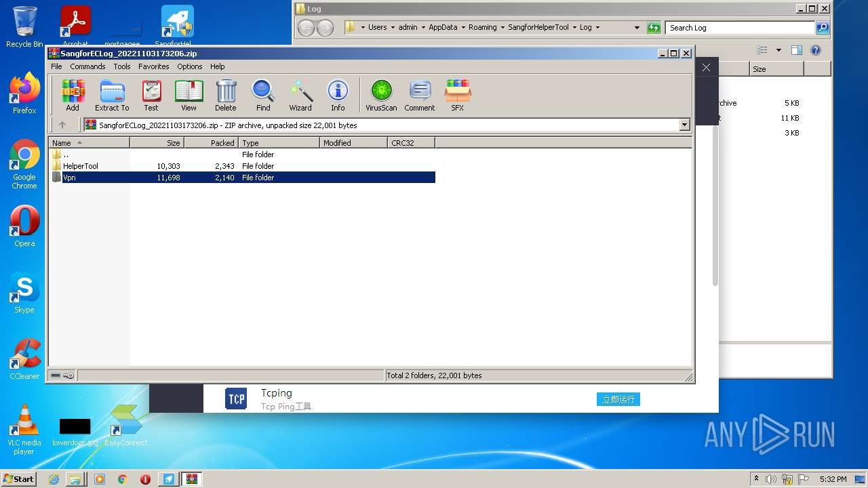868x488 pixels.
Task: Run the Test archive tool
Action: pos(151,96)
